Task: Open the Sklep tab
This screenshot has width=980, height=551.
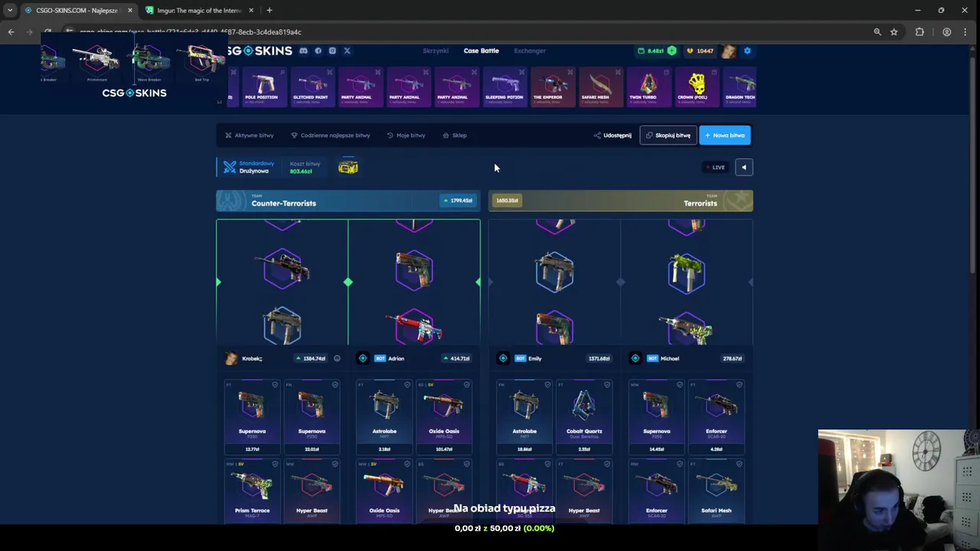Action: point(455,135)
